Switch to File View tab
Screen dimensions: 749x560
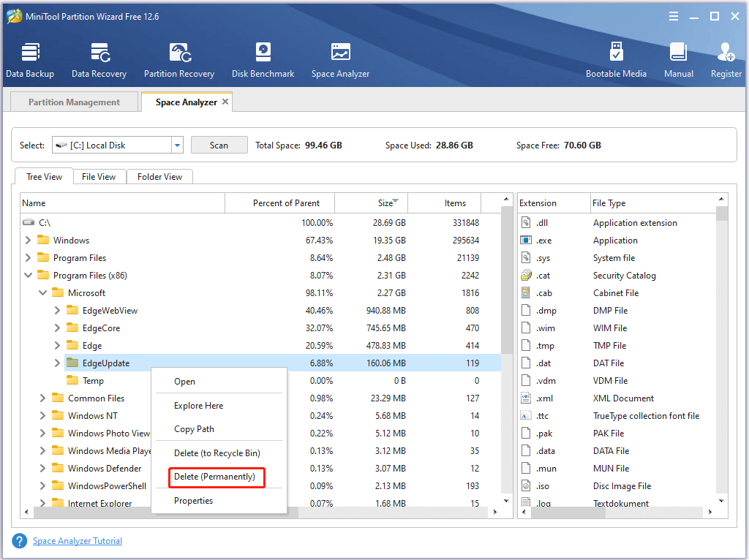(x=99, y=177)
